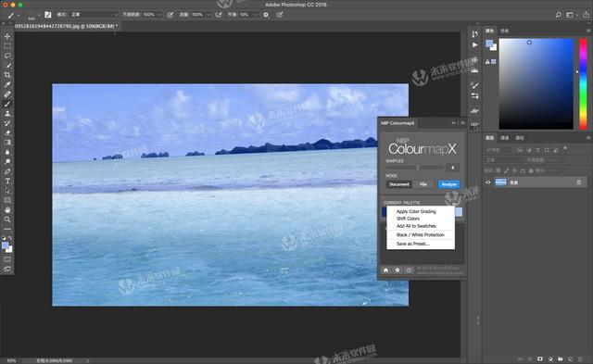Viewport: 593px width, 364px height.
Task: Choose Black / White Protection
Action: point(420,234)
